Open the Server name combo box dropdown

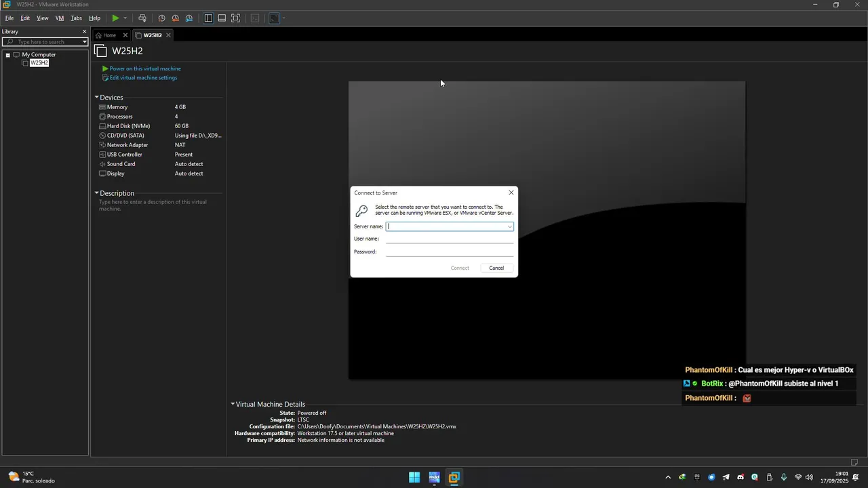509,226
